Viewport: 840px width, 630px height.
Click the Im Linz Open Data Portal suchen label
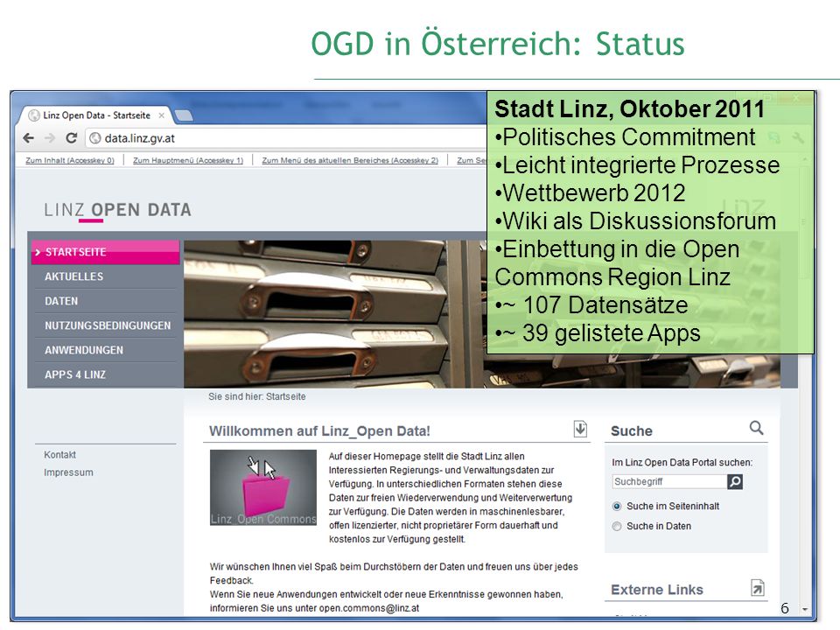click(682, 463)
